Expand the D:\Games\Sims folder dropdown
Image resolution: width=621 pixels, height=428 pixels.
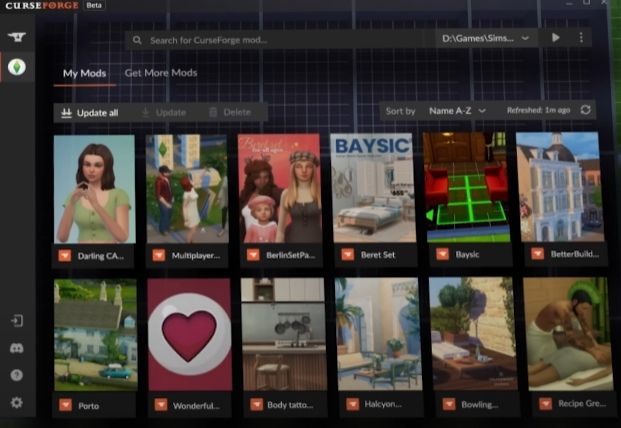486,38
